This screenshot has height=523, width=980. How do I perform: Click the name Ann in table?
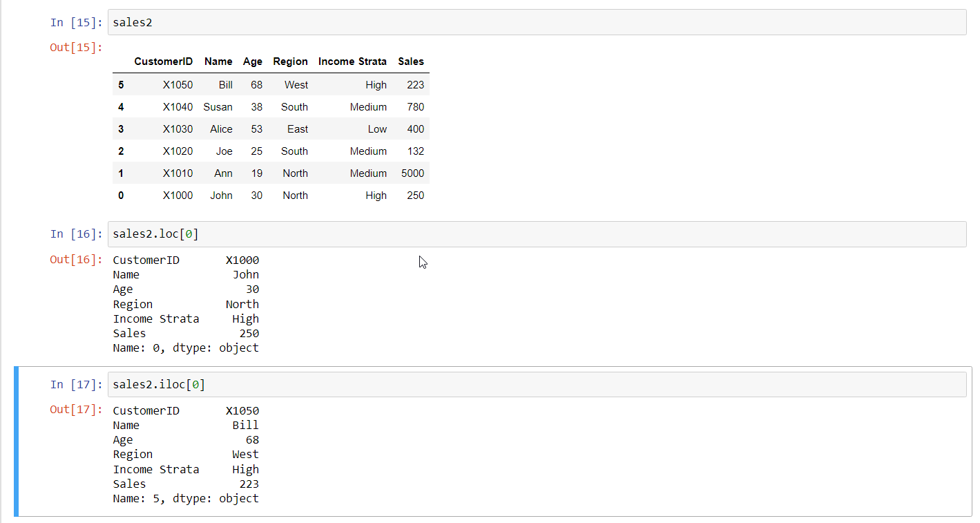coord(223,173)
